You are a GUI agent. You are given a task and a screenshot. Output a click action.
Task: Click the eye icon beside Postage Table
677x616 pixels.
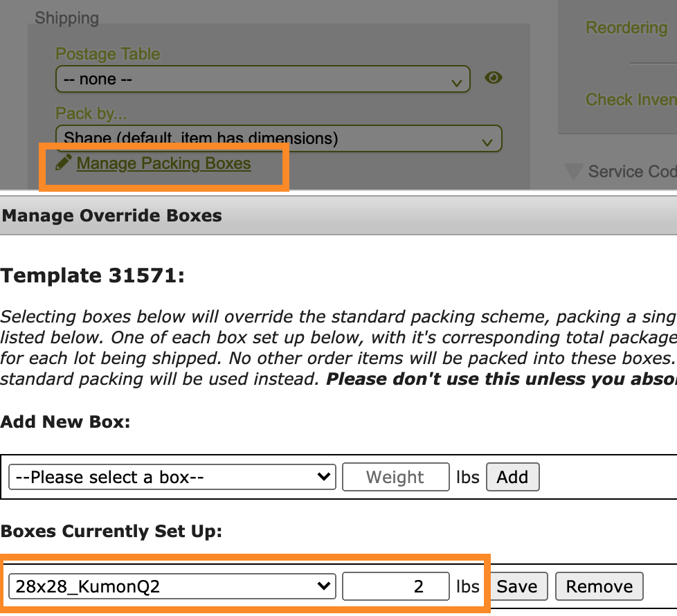click(493, 78)
